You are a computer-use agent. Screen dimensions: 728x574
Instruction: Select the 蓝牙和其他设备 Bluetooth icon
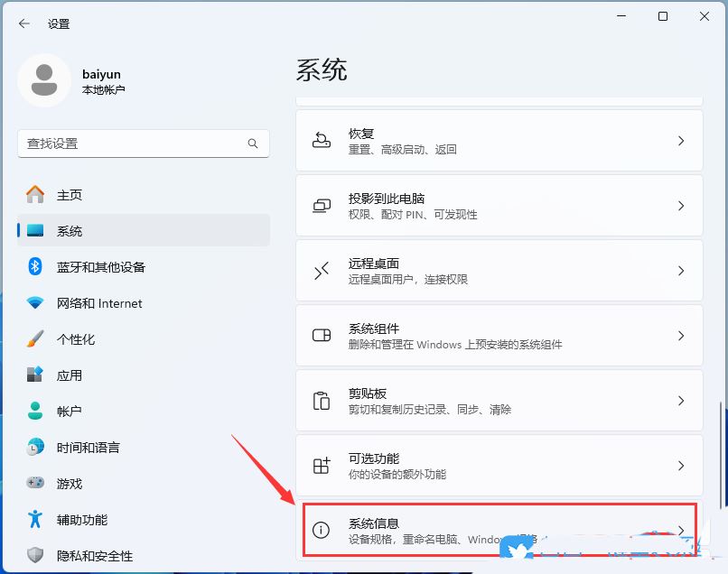(x=33, y=267)
